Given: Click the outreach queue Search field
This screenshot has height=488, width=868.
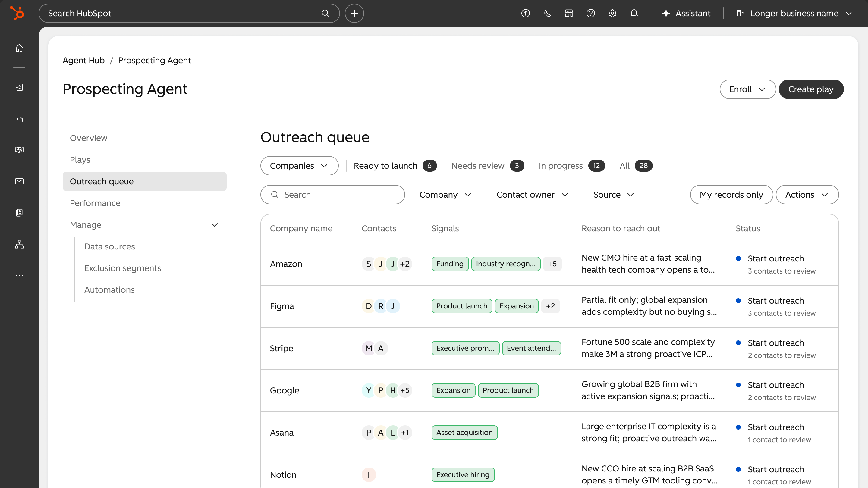Looking at the screenshot, I should point(332,195).
